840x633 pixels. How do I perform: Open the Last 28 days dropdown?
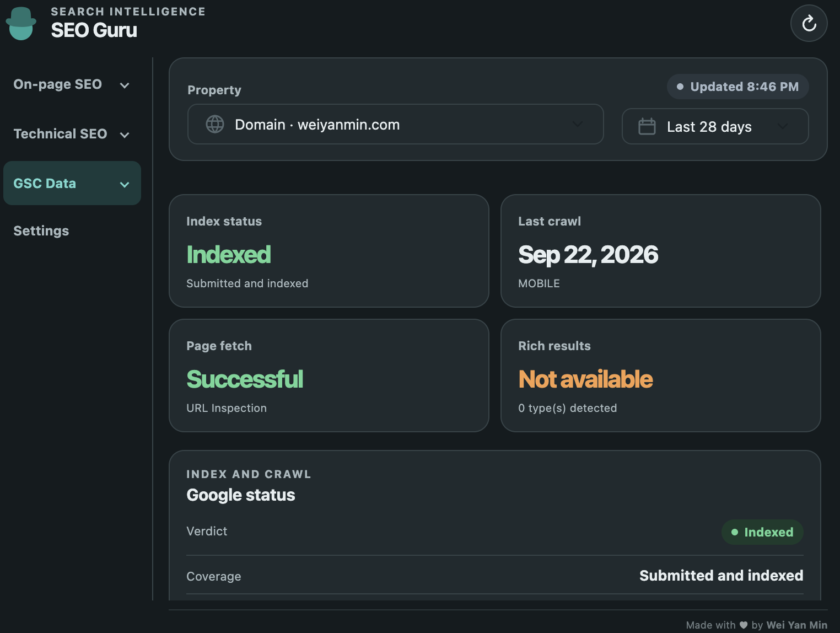(x=715, y=126)
